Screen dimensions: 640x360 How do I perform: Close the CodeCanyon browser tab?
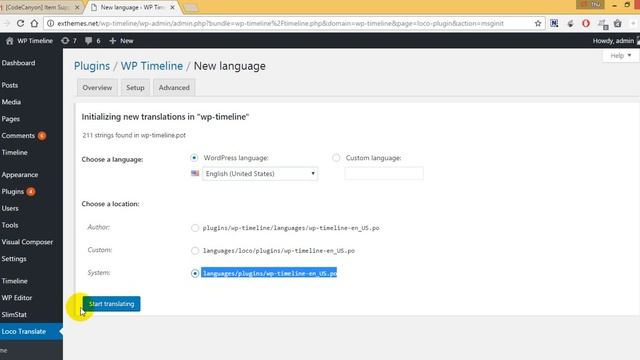[x=77, y=7]
